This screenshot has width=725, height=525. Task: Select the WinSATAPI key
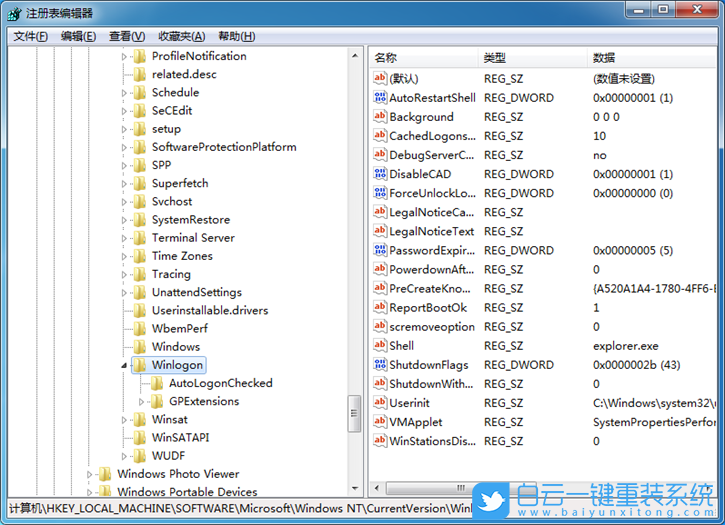[180, 438]
